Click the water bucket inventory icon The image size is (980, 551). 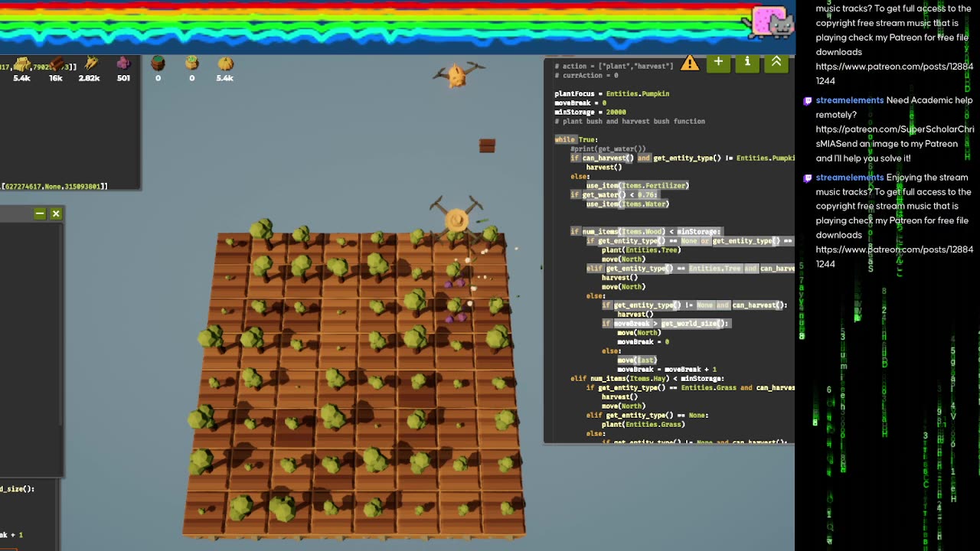[158, 64]
